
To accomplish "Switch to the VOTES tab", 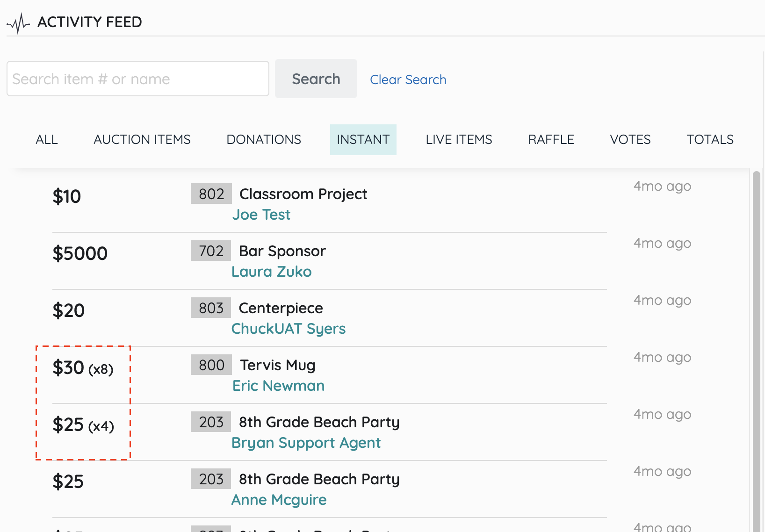I will pos(630,140).
